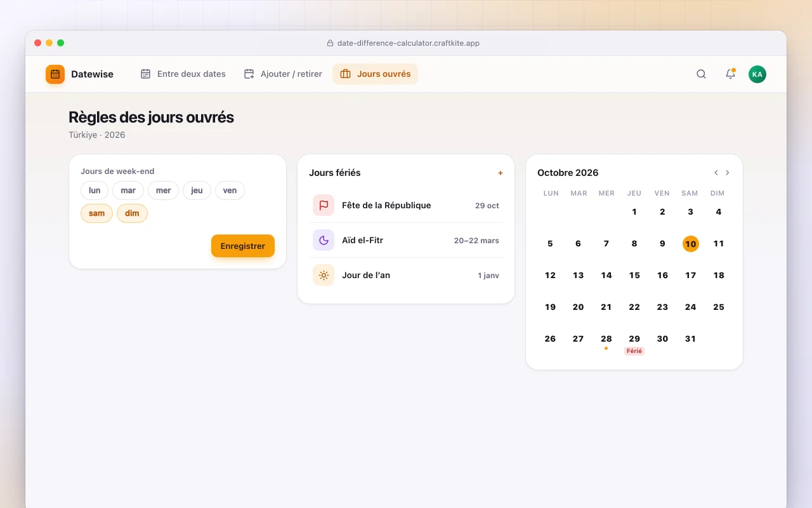Click the Octobre 2026 month title

[568, 173]
